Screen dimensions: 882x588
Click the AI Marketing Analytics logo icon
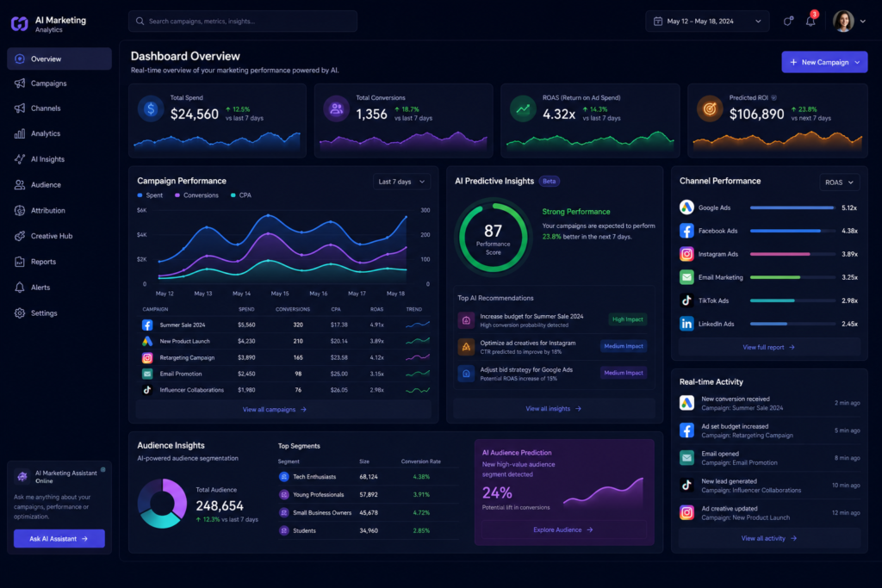click(19, 23)
